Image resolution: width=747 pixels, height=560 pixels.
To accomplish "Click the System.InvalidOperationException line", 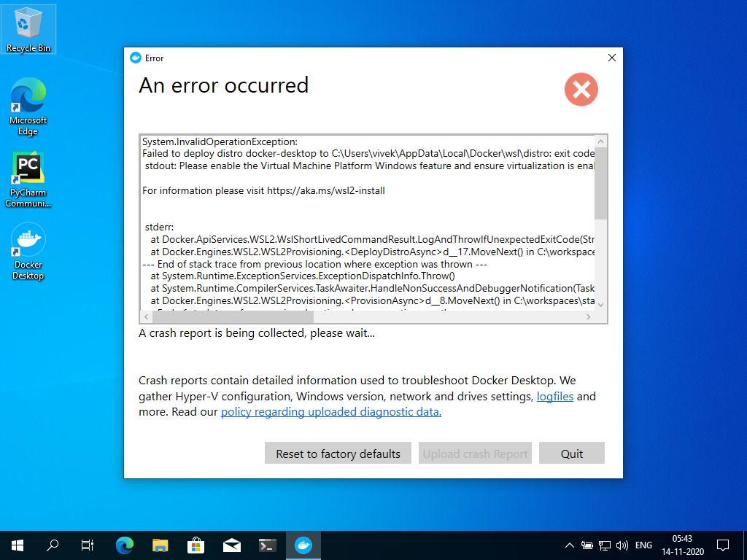I will pos(220,141).
